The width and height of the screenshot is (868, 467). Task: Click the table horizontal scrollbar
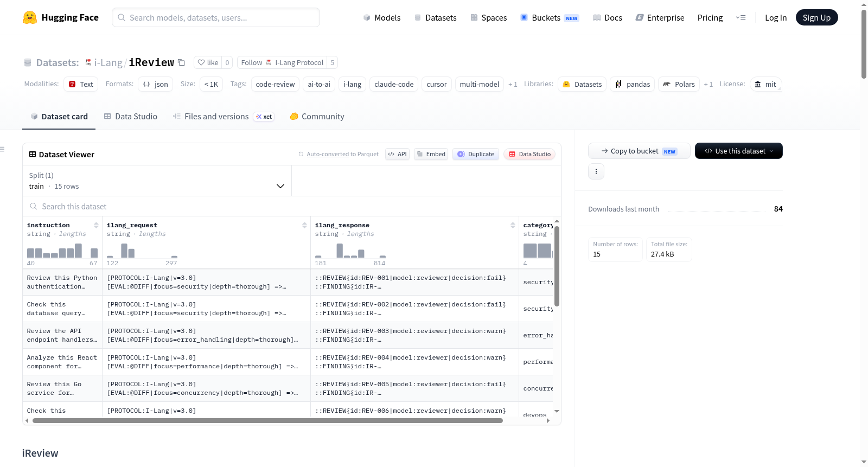click(x=267, y=420)
